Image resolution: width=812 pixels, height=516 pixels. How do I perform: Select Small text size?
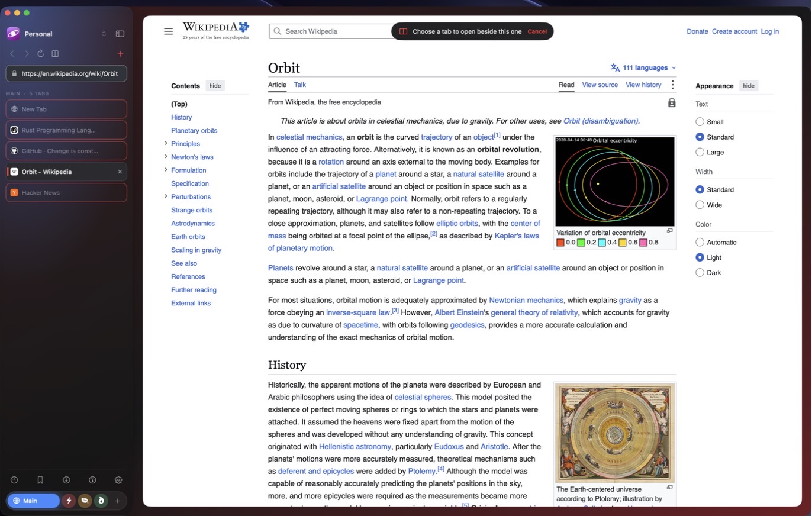(700, 122)
